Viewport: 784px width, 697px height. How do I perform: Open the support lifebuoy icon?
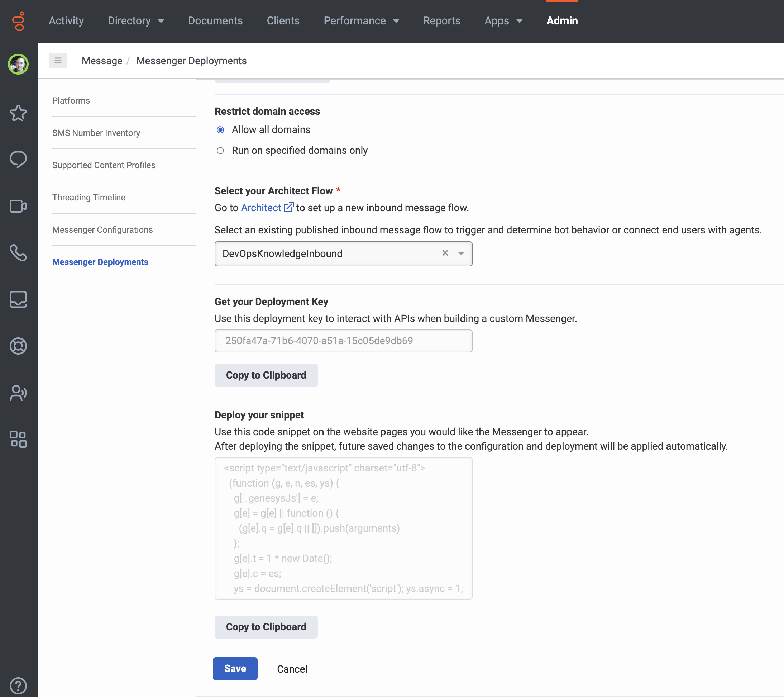coord(18,346)
